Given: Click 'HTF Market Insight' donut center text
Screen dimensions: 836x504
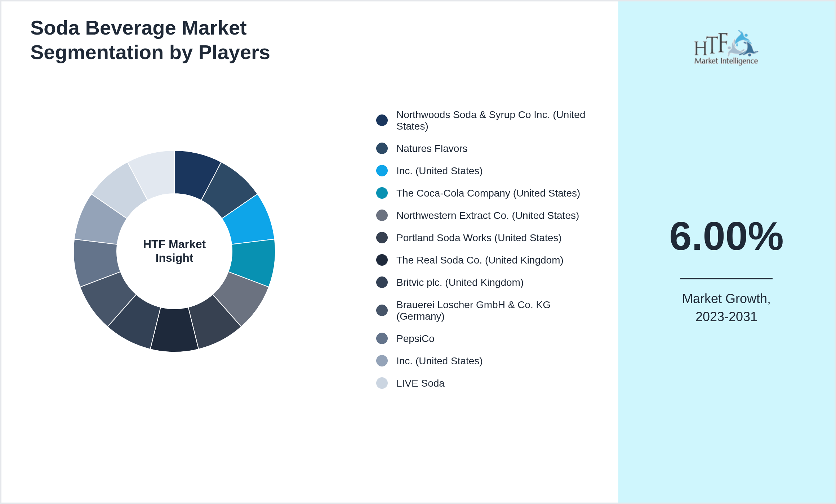Looking at the screenshot, I should tap(174, 251).
